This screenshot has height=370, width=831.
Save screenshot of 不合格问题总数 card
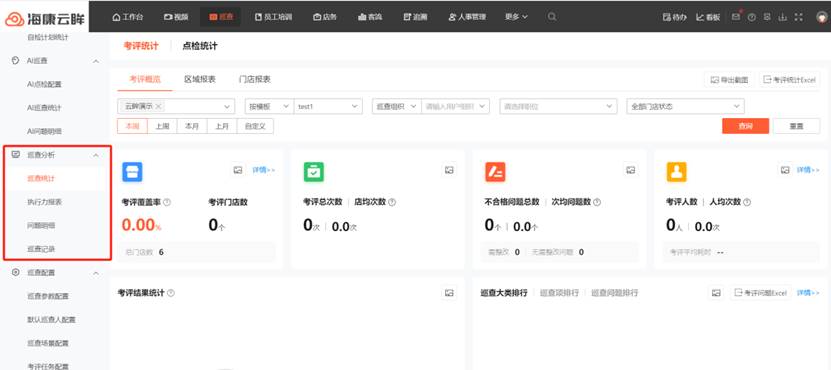[x=631, y=170]
